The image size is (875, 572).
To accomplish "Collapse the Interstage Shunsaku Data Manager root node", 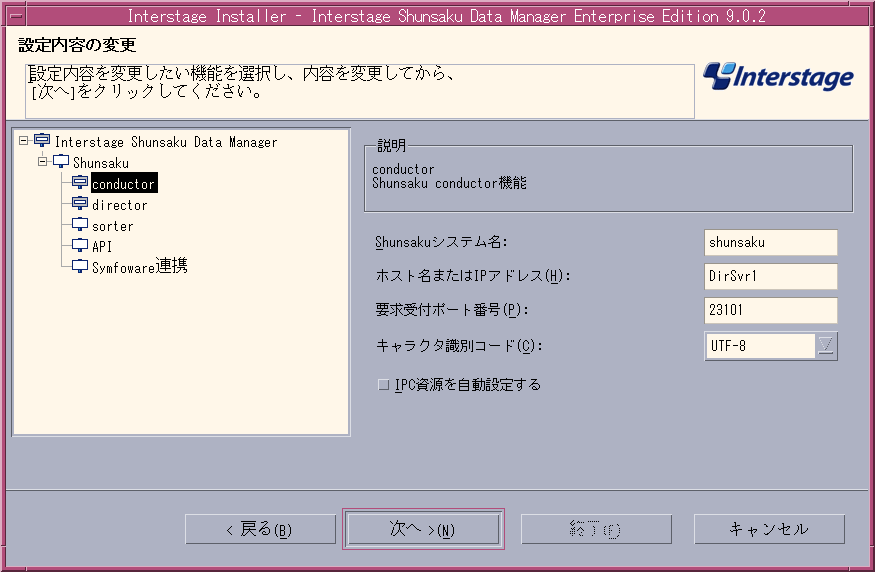I will (23, 141).
